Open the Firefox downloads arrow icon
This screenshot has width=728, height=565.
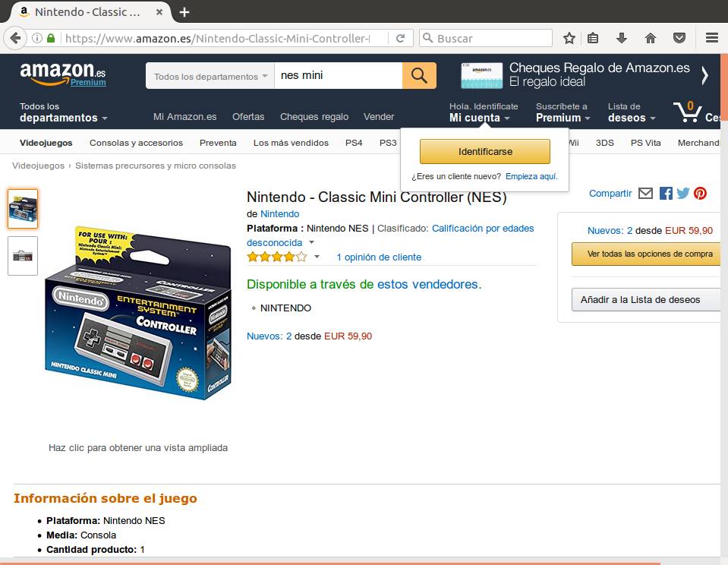pyautogui.click(x=621, y=38)
